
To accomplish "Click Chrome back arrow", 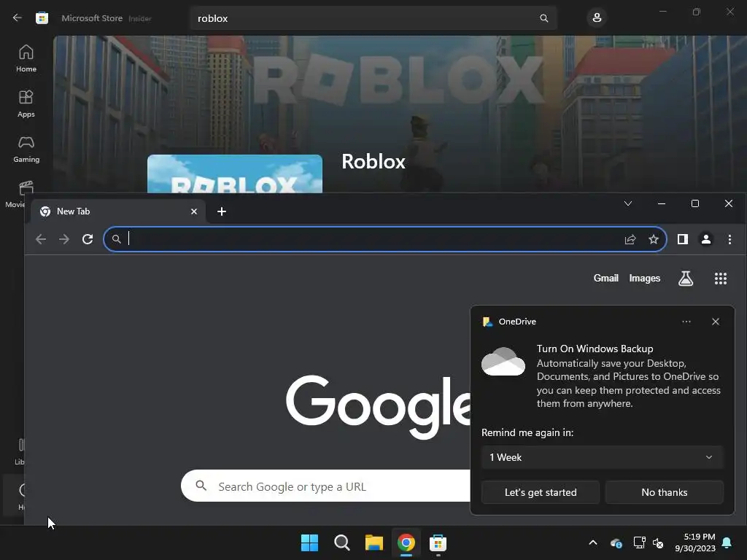I will point(41,239).
